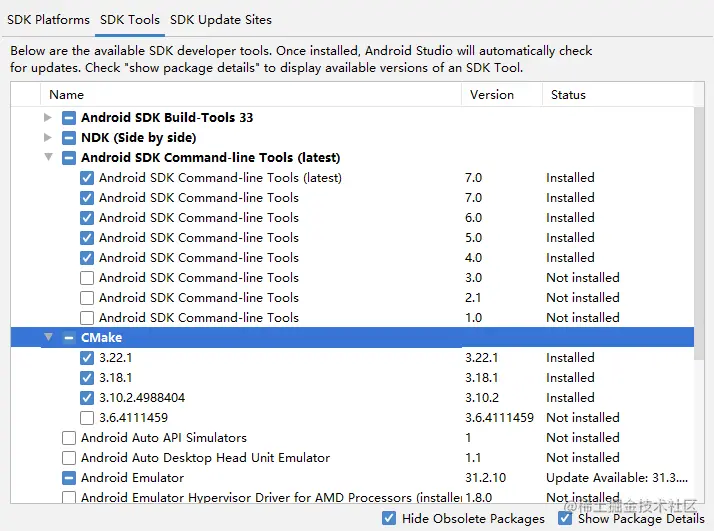Toggle Command-line Tools (latest) group checkbox
This screenshot has width=714, height=531.
point(69,158)
